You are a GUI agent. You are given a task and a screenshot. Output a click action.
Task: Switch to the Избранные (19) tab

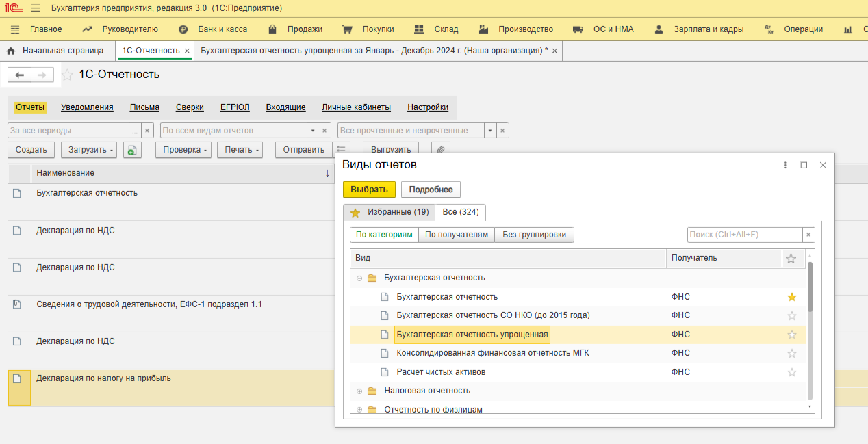390,212
